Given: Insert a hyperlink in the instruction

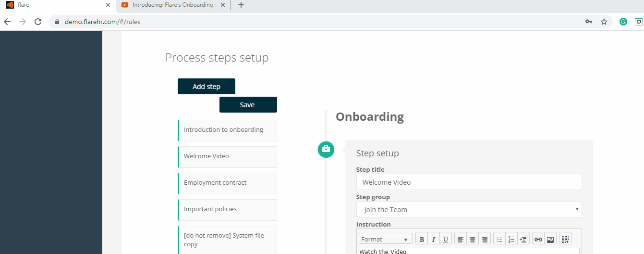Looking at the screenshot, I should click(538, 239).
